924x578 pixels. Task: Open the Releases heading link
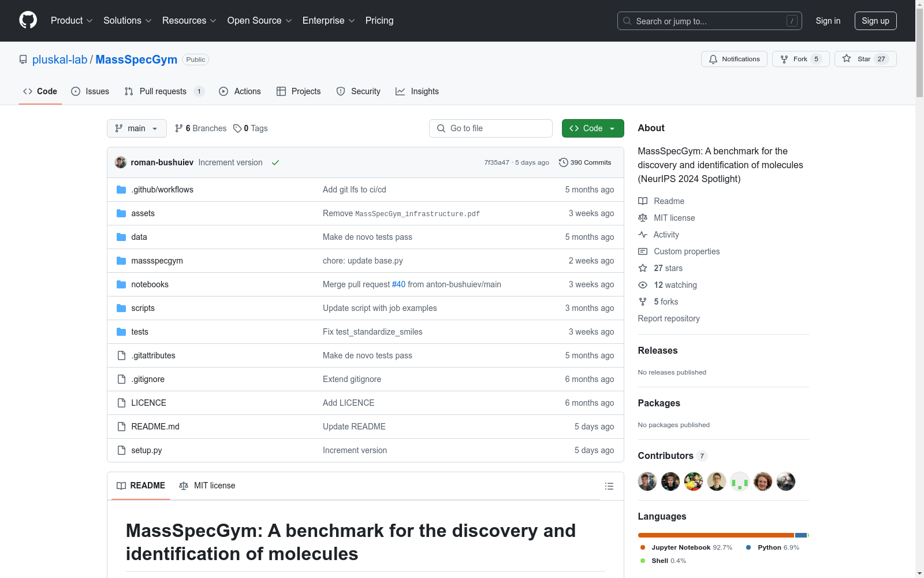point(658,350)
